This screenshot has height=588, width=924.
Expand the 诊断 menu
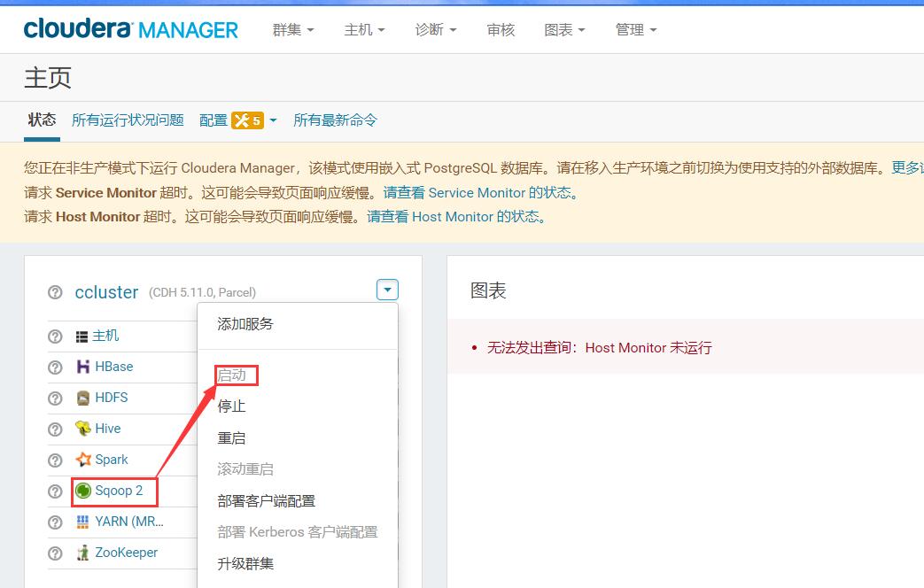(x=436, y=29)
